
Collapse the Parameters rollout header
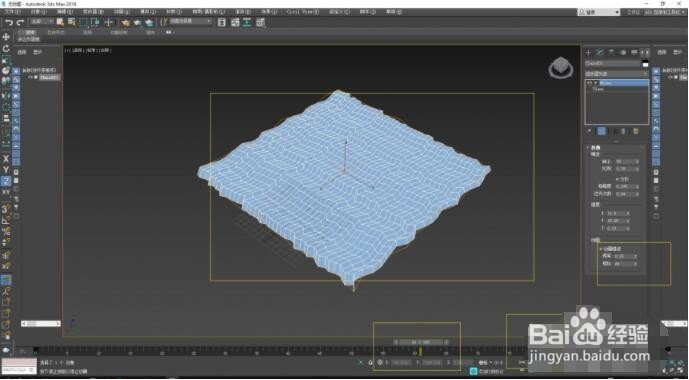point(615,148)
